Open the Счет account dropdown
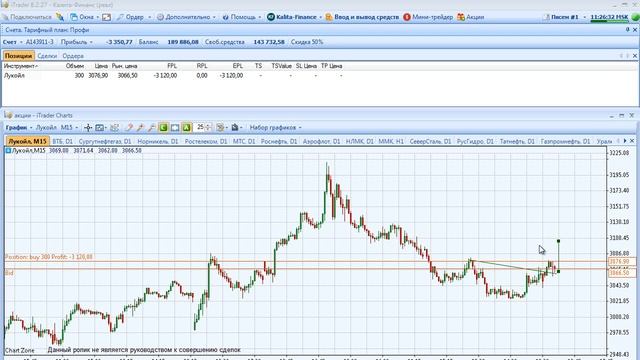The image size is (640, 360). tap(13, 42)
